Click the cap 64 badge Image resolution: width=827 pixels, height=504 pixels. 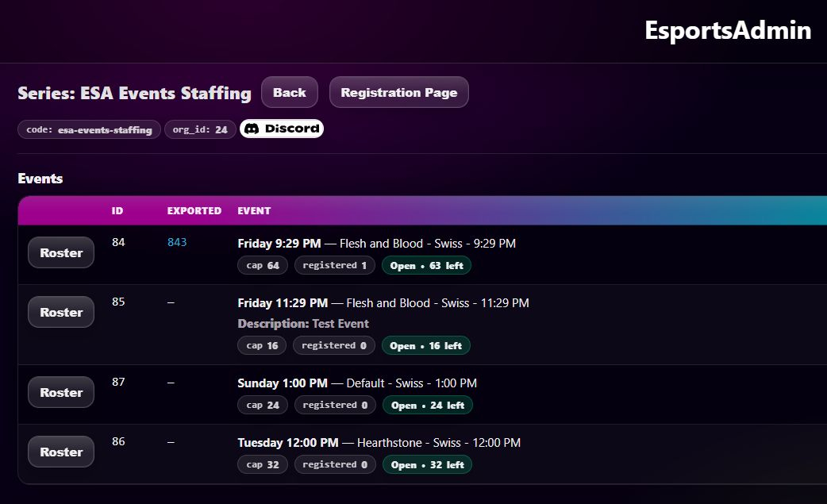(263, 266)
